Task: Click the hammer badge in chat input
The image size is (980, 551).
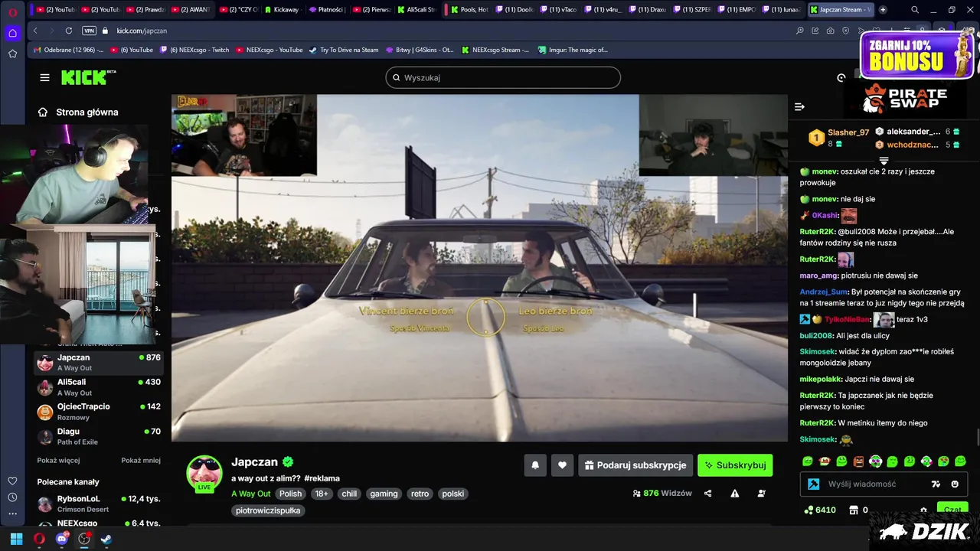Action: click(814, 484)
